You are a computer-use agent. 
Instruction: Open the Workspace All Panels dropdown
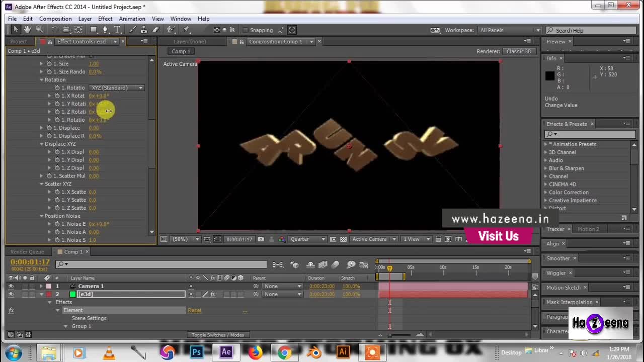[x=509, y=30]
